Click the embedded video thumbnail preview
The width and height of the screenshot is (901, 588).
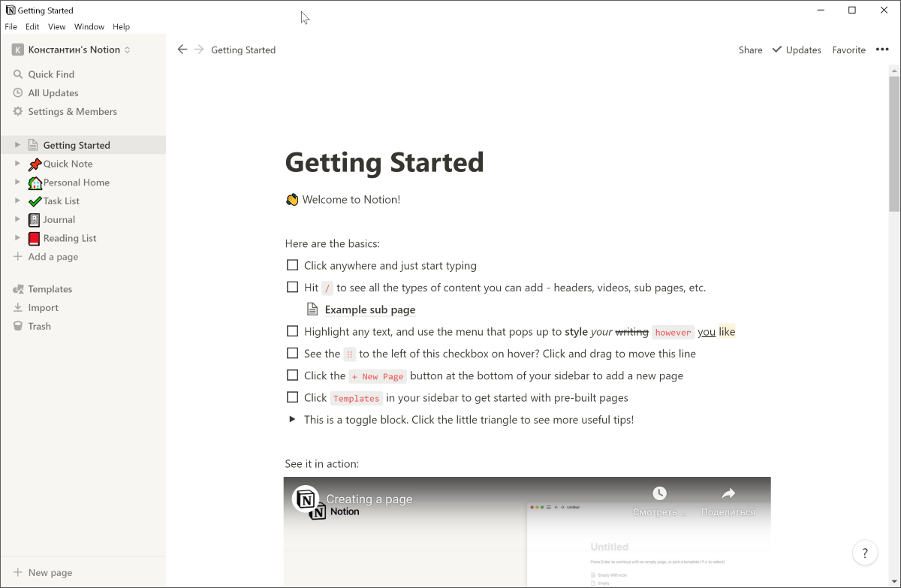pos(527,532)
